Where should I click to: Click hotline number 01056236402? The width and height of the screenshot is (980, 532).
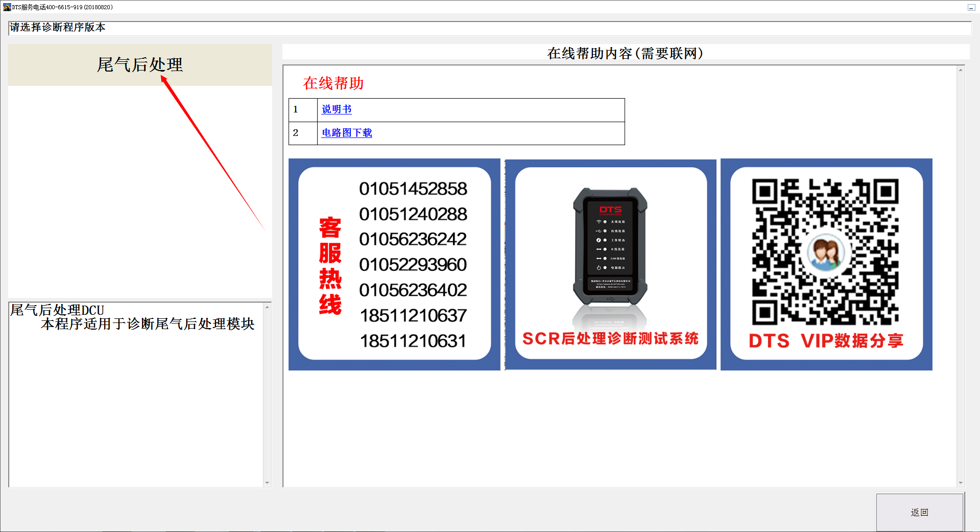tap(413, 290)
